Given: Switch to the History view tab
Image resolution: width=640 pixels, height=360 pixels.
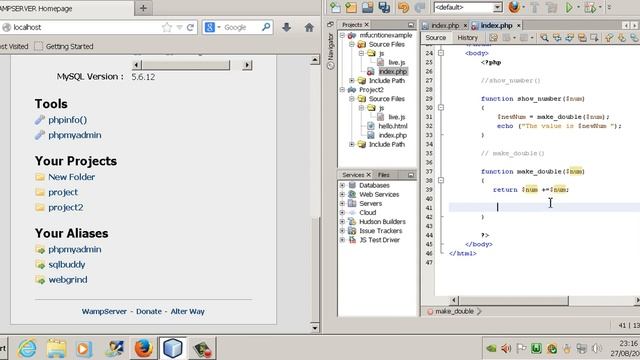Looking at the screenshot, I should [x=467, y=38].
